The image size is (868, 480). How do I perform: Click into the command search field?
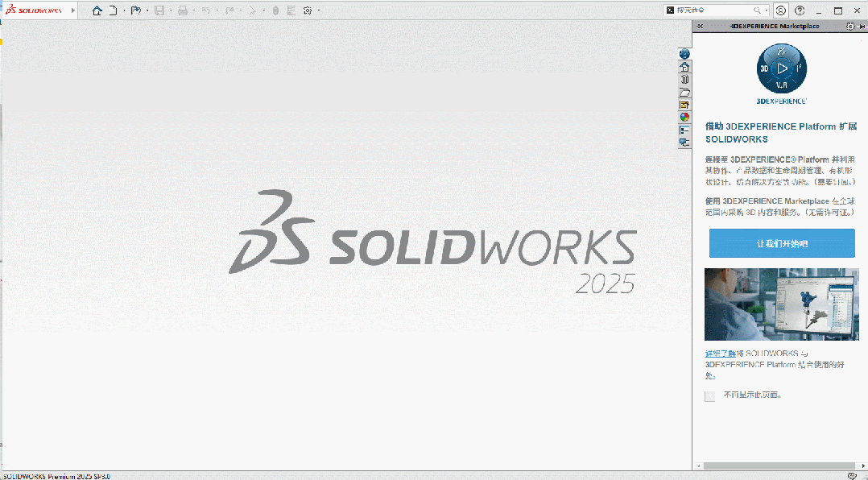coord(714,10)
